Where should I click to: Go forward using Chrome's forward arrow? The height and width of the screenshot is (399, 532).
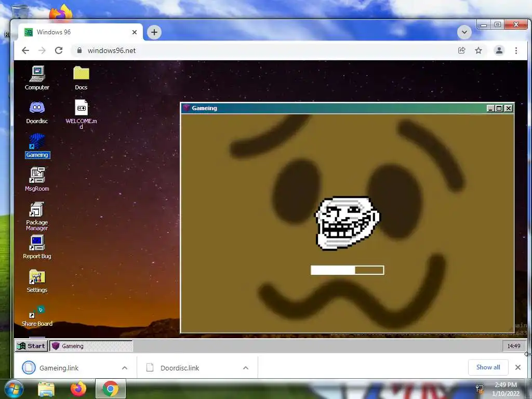coord(42,50)
